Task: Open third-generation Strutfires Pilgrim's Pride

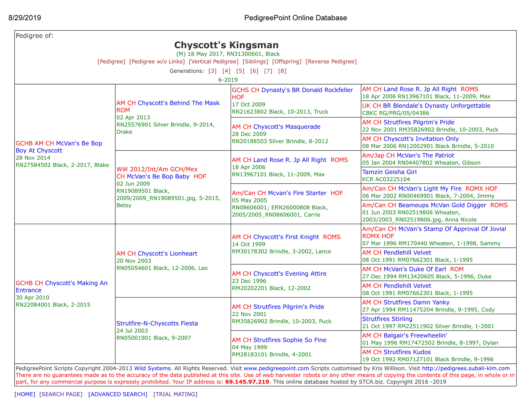Action: [x=289, y=307]
